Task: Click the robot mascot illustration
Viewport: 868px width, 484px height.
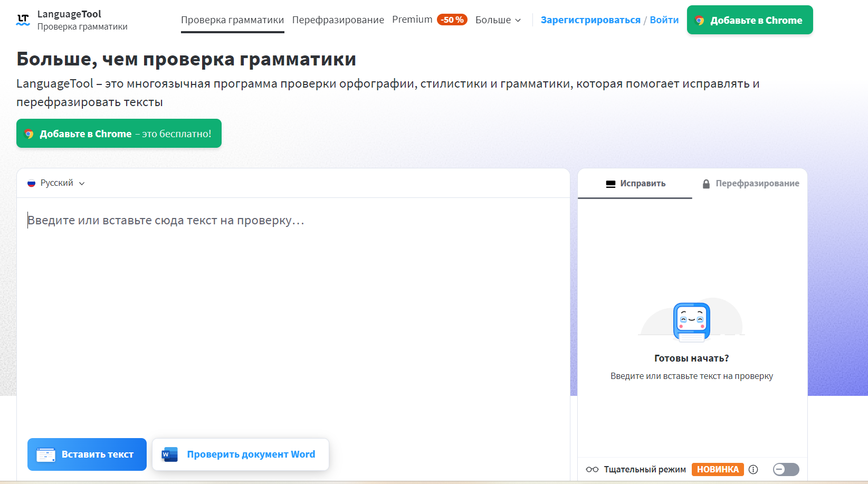Action: [x=692, y=322]
